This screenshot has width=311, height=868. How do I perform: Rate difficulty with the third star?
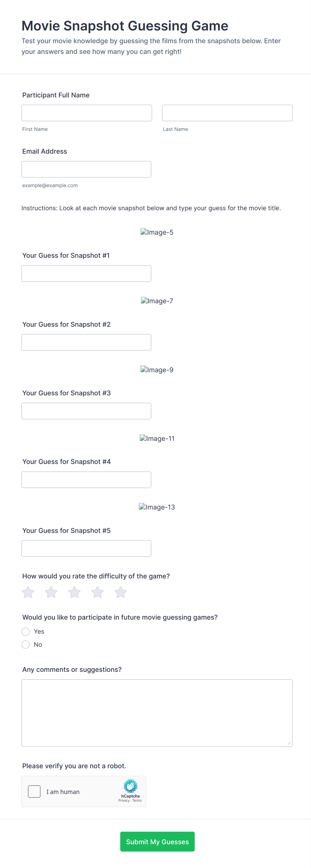(x=74, y=592)
